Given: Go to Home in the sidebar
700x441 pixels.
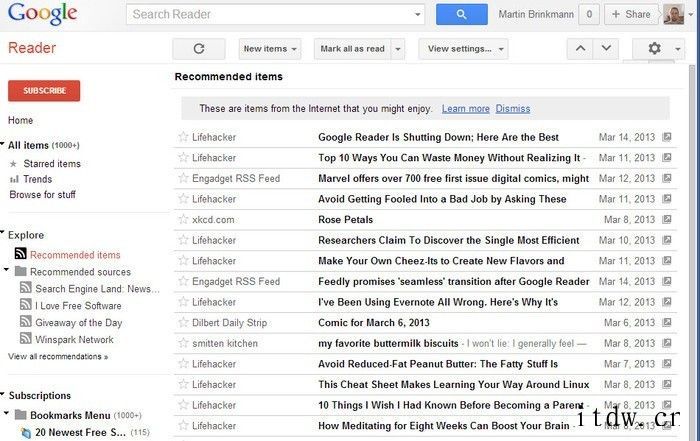Looking at the screenshot, I should point(21,120).
